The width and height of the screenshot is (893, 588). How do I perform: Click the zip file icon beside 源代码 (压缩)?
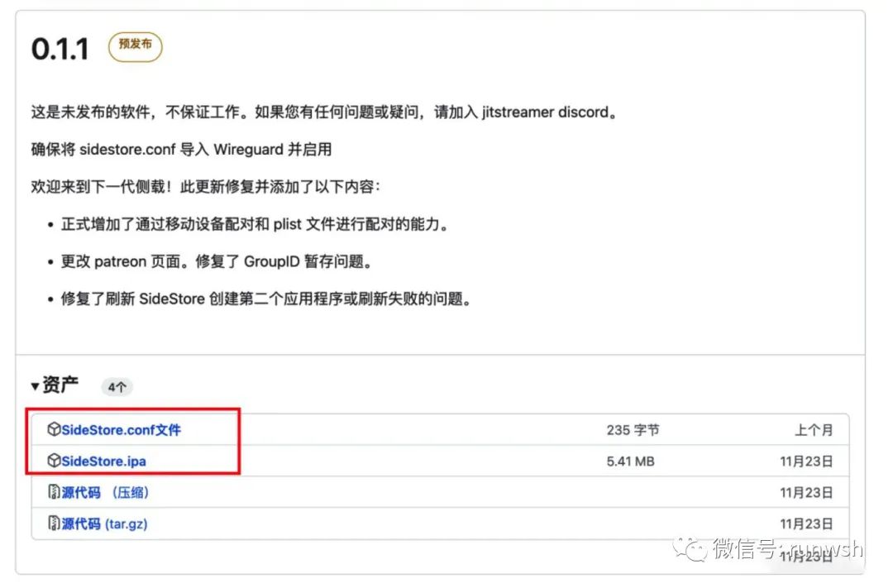(x=54, y=492)
